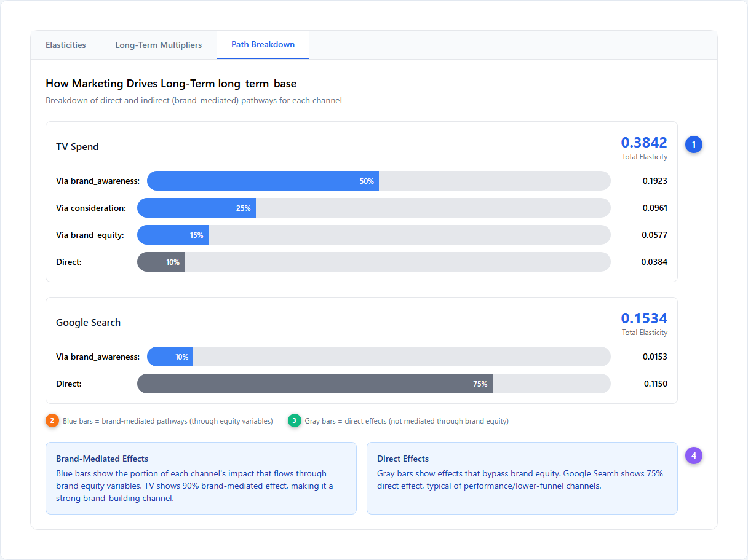Click the "Via brand_equity:" label
This screenshot has width=748, height=560.
coord(91,235)
